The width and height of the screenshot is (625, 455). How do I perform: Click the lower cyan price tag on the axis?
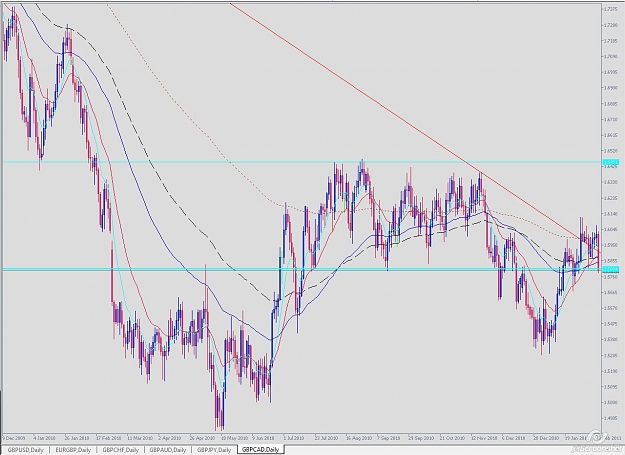tap(610, 270)
